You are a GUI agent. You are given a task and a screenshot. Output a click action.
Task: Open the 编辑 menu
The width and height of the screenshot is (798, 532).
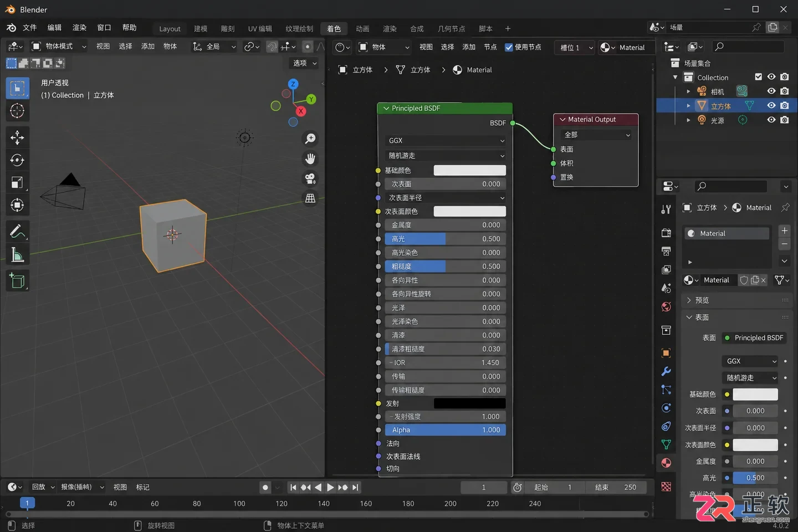[54, 28]
